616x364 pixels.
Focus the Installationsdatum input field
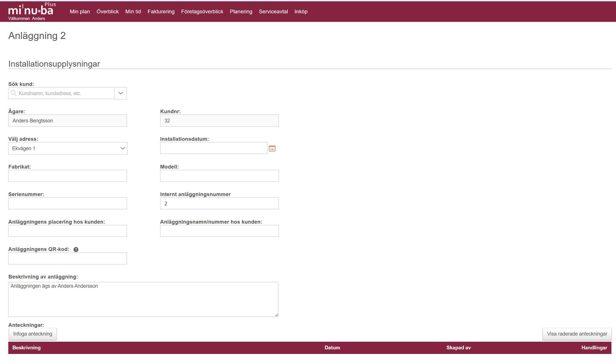[214, 148]
